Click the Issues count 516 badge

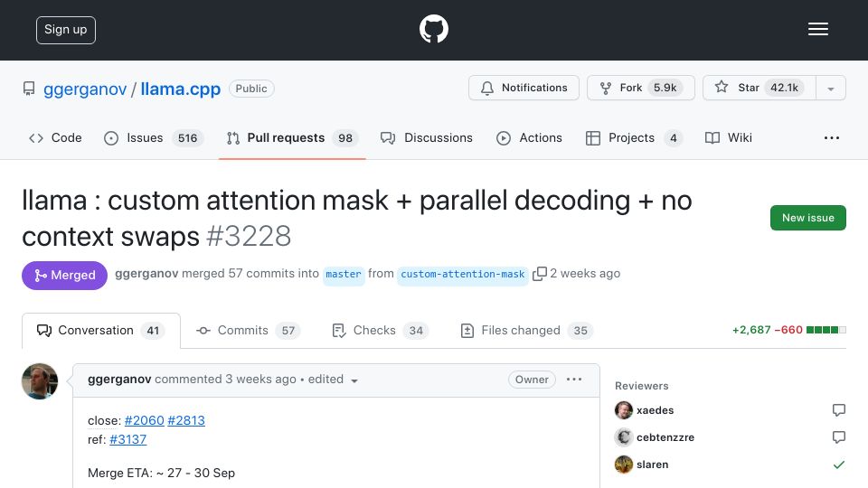[187, 137]
